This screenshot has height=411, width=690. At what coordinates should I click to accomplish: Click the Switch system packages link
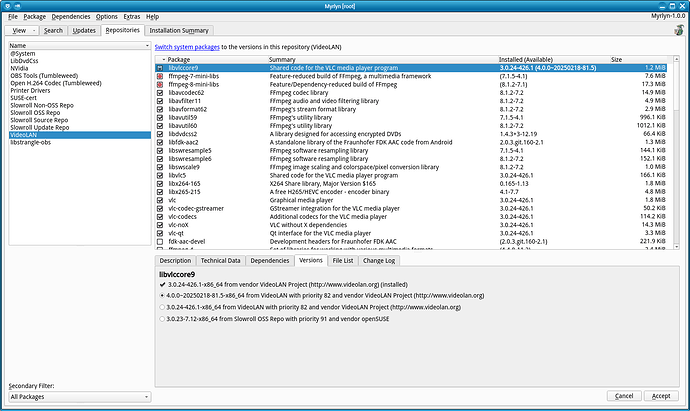point(187,47)
